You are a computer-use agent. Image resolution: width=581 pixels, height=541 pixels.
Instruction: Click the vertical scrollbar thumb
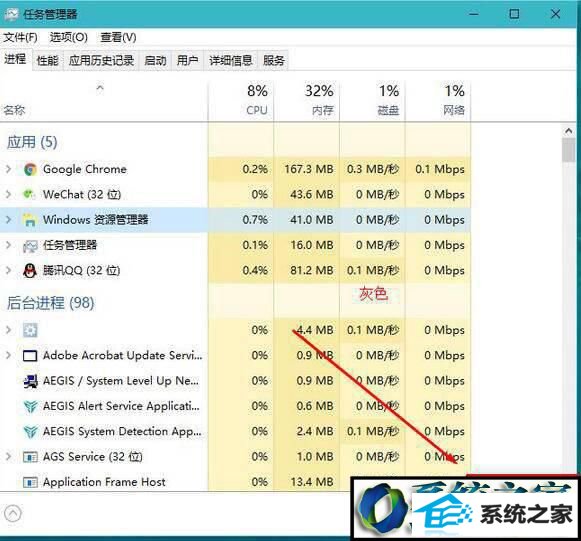pos(568,150)
